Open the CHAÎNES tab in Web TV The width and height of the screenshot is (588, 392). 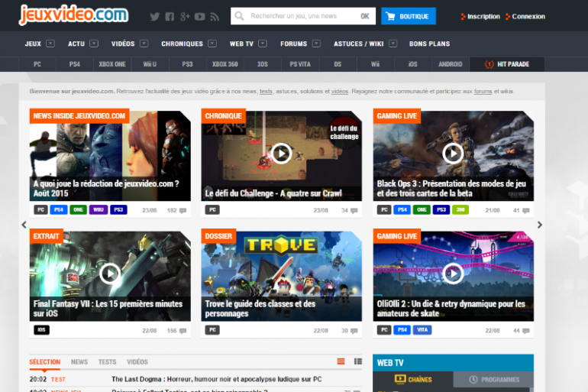coord(413,379)
